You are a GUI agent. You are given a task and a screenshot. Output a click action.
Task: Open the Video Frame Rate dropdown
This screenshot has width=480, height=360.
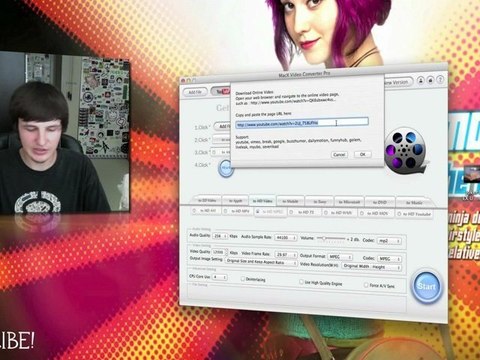pyautogui.click(x=286, y=255)
